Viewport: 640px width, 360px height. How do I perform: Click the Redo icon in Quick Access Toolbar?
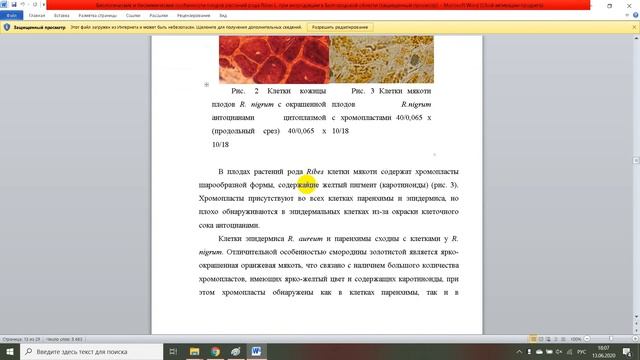coord(35,4)
